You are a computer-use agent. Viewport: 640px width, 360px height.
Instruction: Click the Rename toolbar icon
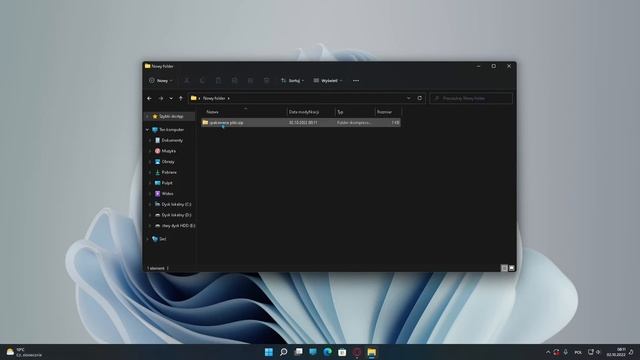tap(235, 81)
